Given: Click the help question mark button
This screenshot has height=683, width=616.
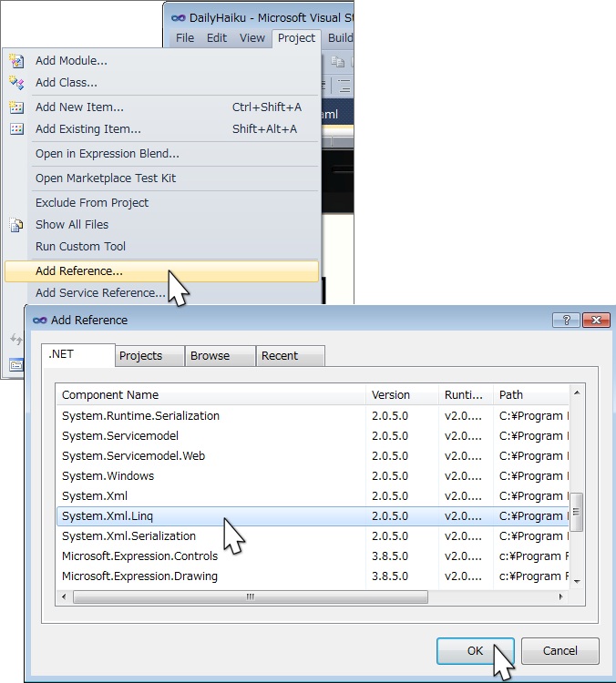Looking at the screenshot, I should click(x=566, y=321).
